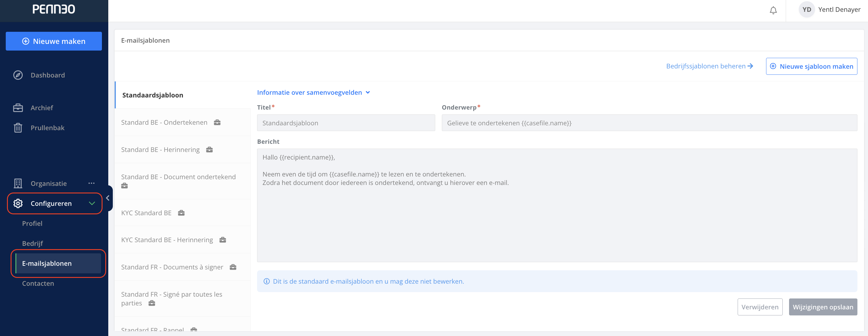Click the Prullenbak trash icon

pyautogui.click(x=18, y=127)
